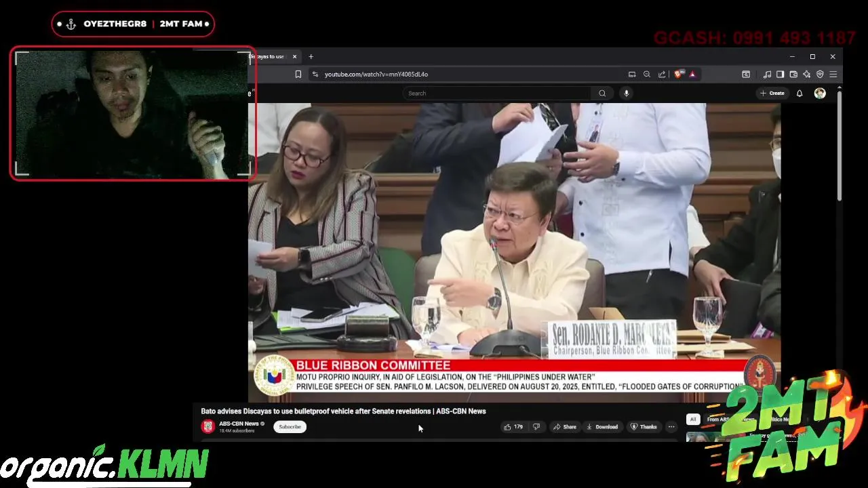This screenshot has width=868, height=488.
Task: Open the YouTube account avatar menu
Action: pyautogui.click(x=820, y=94)
